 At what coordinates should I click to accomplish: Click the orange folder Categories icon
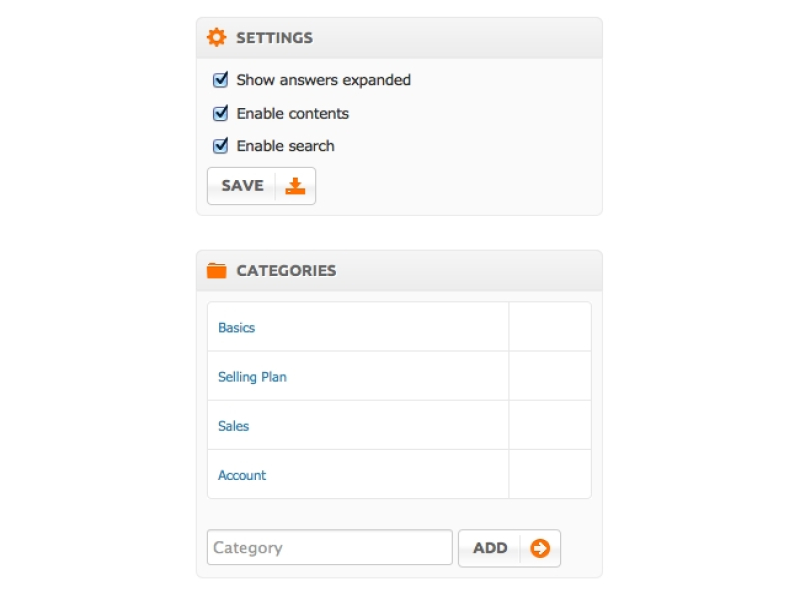216,271
